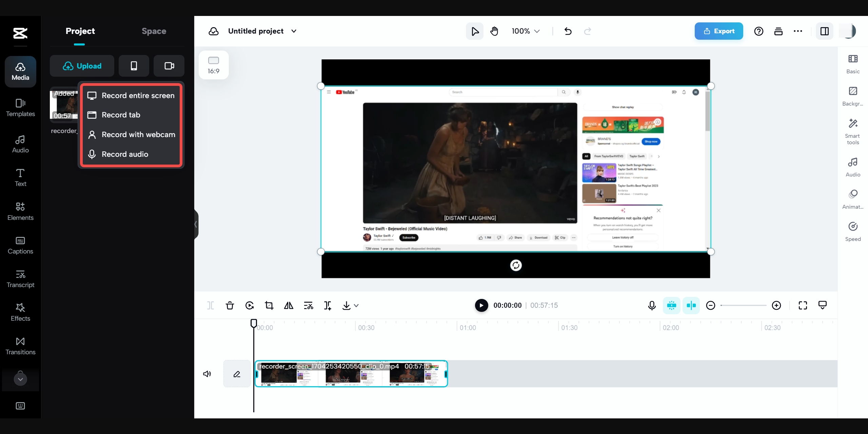Delete the selected clip with trash icon
Image resolution: width=868 pixels, height=434 pixels.
(x=230, y=306)
